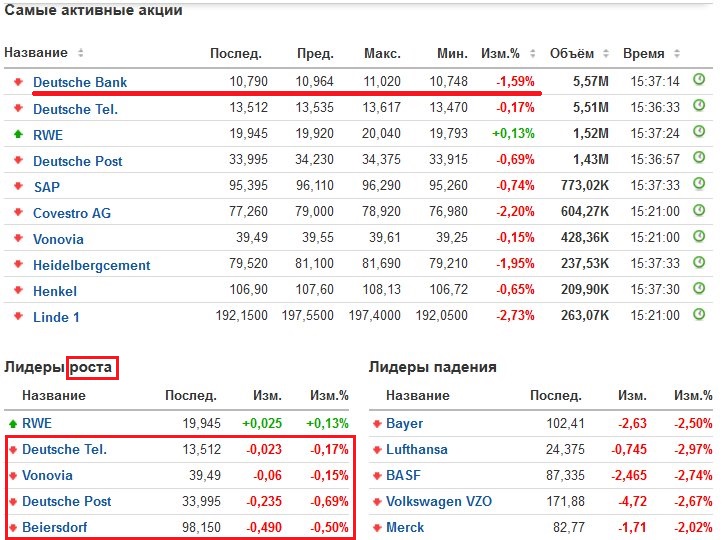Click the clock icon in SAP row
This screenshot has height=540, width=723.
click(x=699, y=186)
